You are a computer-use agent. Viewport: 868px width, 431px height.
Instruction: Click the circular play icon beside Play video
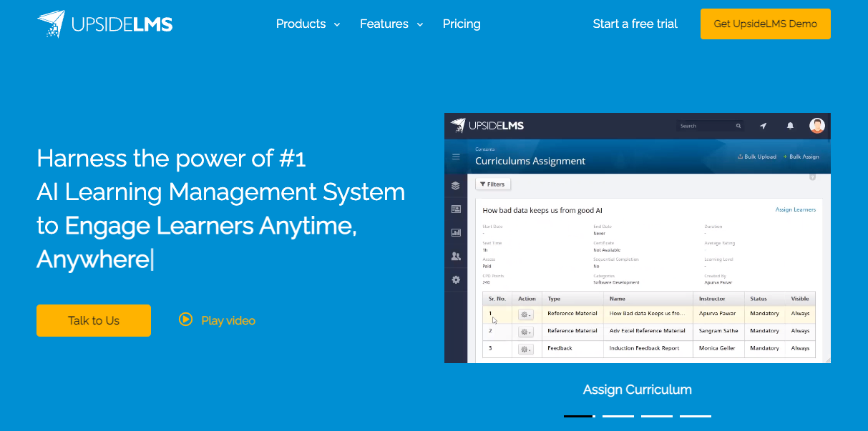click(x=186, y=319)
